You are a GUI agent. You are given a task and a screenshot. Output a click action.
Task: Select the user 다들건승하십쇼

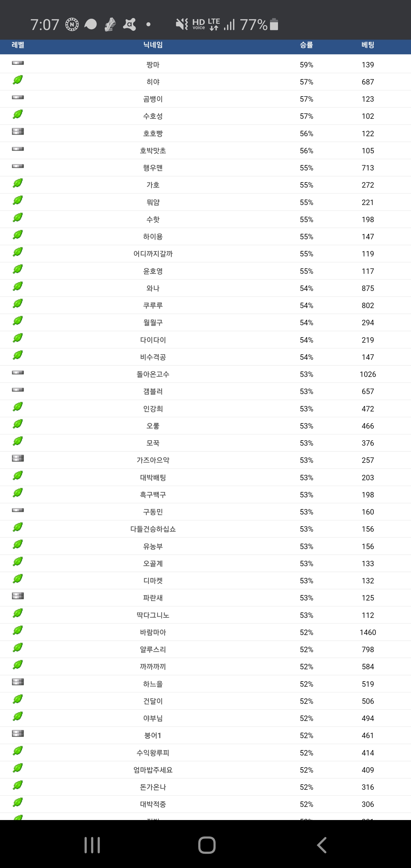pyautogui.click(x=153, y=529)
